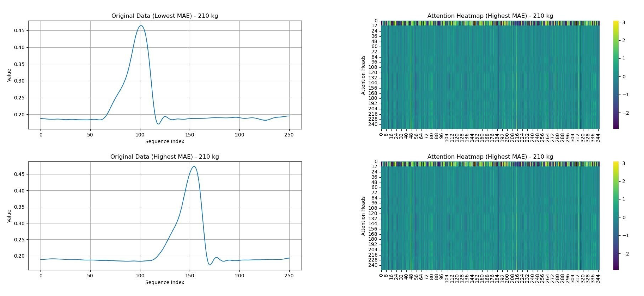Click 'Attention Heads' axis label of the upper heatmap
This screenshot has width=644, height=296.
[x=363, y=75]
